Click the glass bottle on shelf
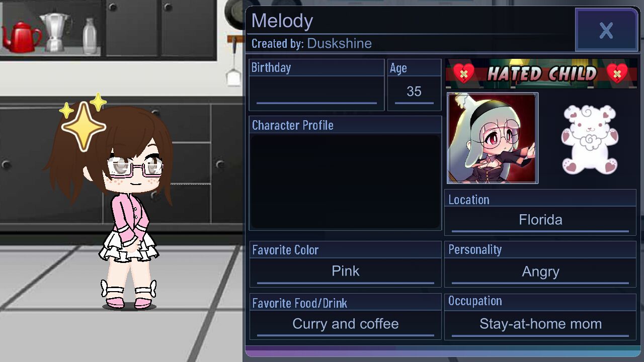The image size is (644, 362). [90, 36]
